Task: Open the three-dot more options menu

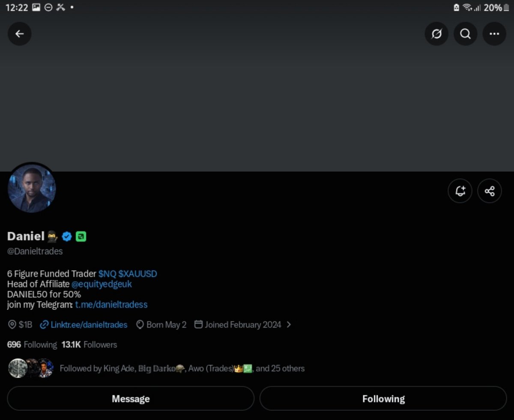Action: (494, 34)
